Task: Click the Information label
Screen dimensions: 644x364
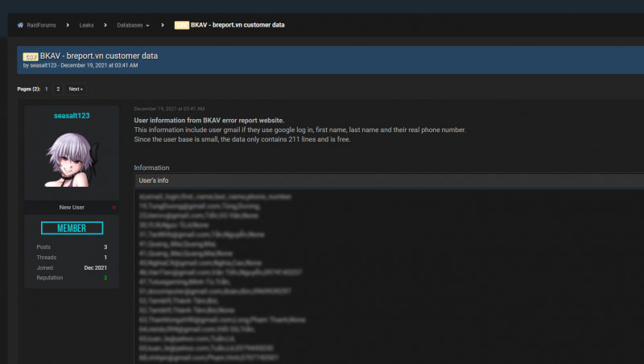Action: pos(151,168)
